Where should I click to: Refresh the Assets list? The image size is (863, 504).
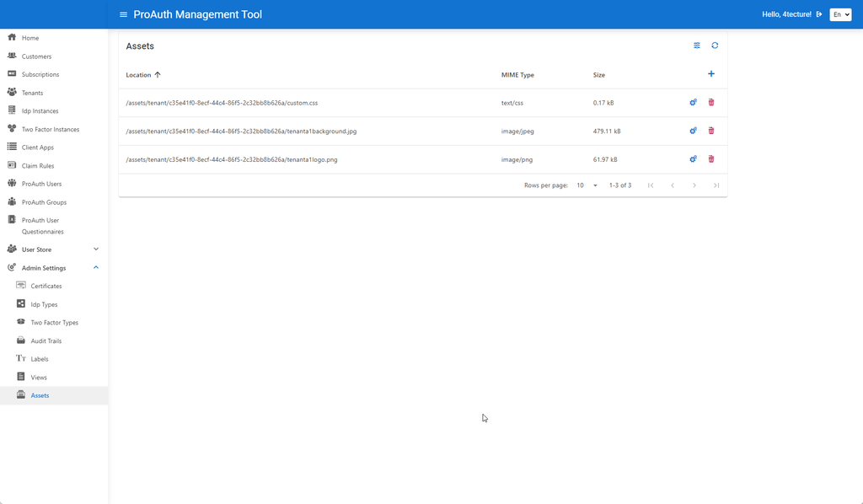coord(715,46)
